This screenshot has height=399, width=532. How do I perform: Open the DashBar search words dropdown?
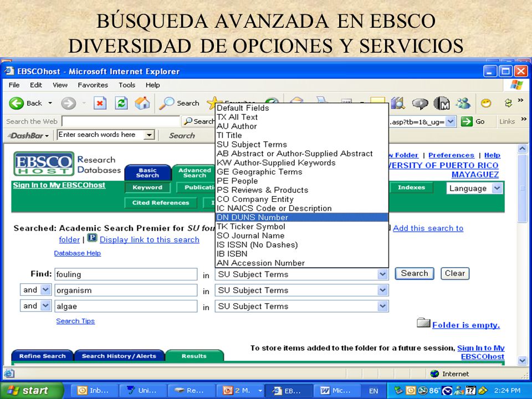click(149, 135)
